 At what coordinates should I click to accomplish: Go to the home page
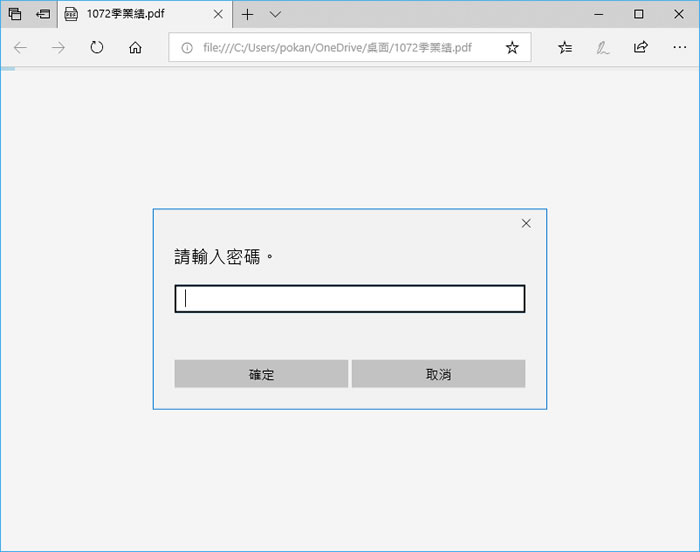coord(135,47)
